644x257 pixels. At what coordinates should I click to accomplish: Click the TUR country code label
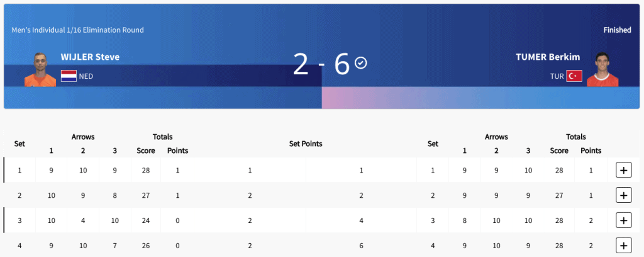[x=557, y=76]
